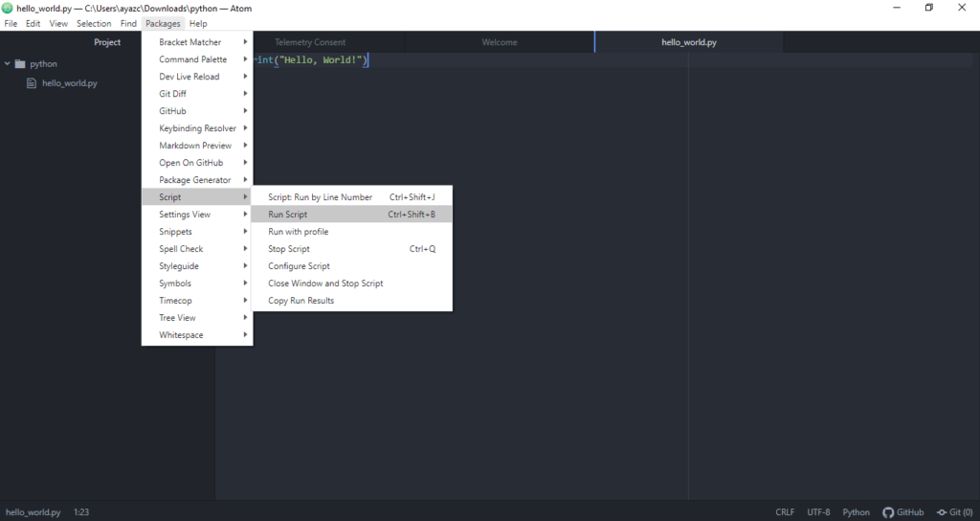Switch to the Telemetry Consent tab

pos(310,42)
